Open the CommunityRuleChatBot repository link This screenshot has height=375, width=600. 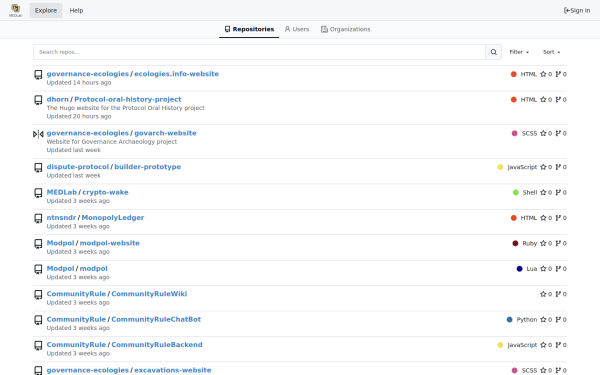(x=156, y=319)
